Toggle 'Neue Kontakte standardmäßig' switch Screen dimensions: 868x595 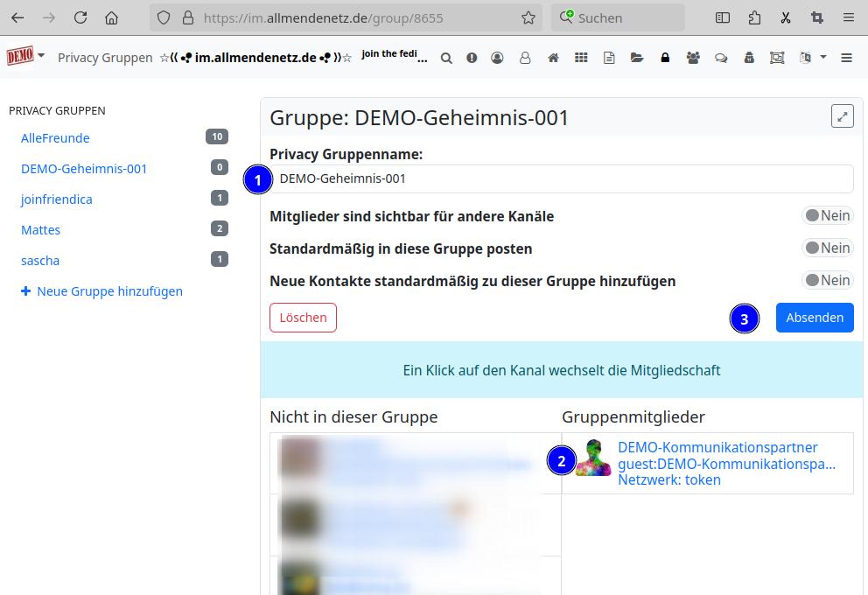point(827,281)
